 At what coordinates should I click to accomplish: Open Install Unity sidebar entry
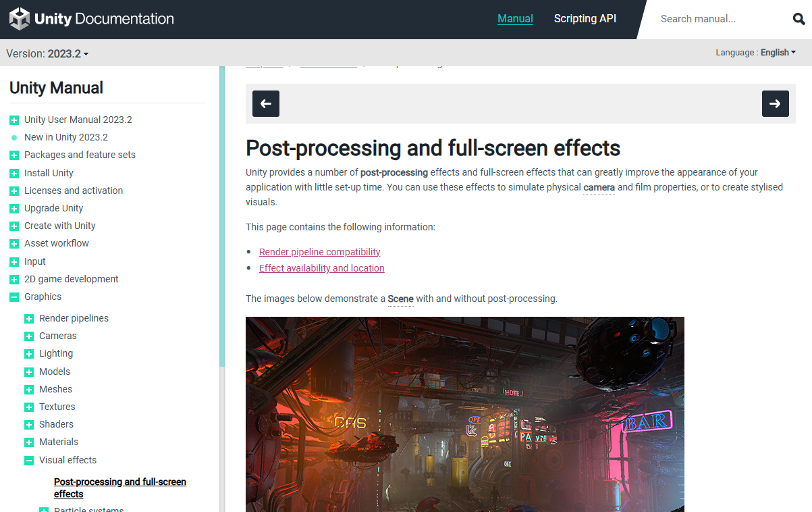[x=49, y=173]
